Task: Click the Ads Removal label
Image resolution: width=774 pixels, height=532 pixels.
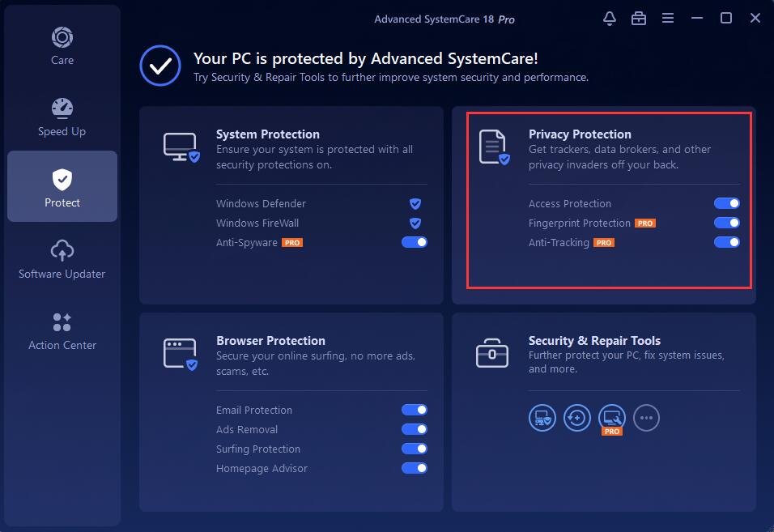Action: coord(247,429)
